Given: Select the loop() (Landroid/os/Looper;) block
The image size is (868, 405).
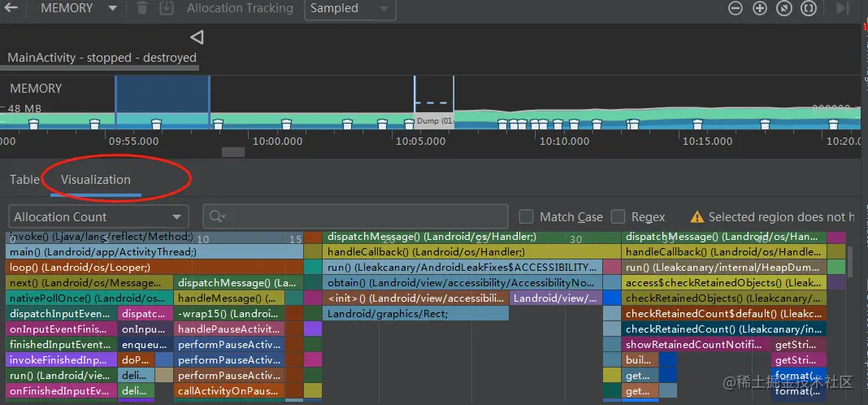Looking at the screenshot, I should [154, 268].
